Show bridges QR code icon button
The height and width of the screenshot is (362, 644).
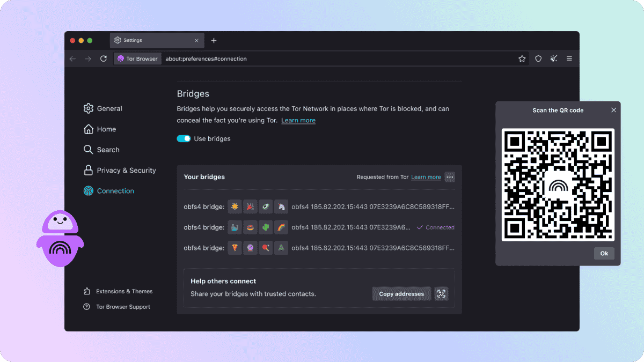pos(441,293)
